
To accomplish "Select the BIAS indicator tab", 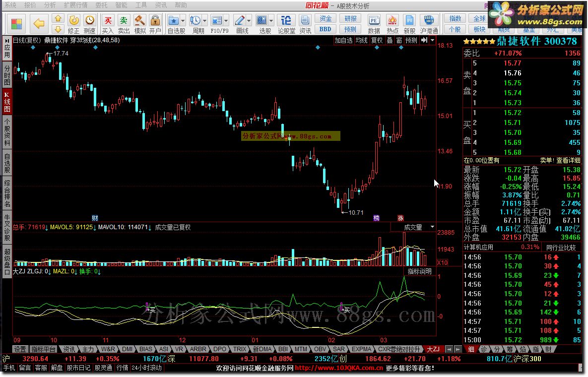I will 146,349.
